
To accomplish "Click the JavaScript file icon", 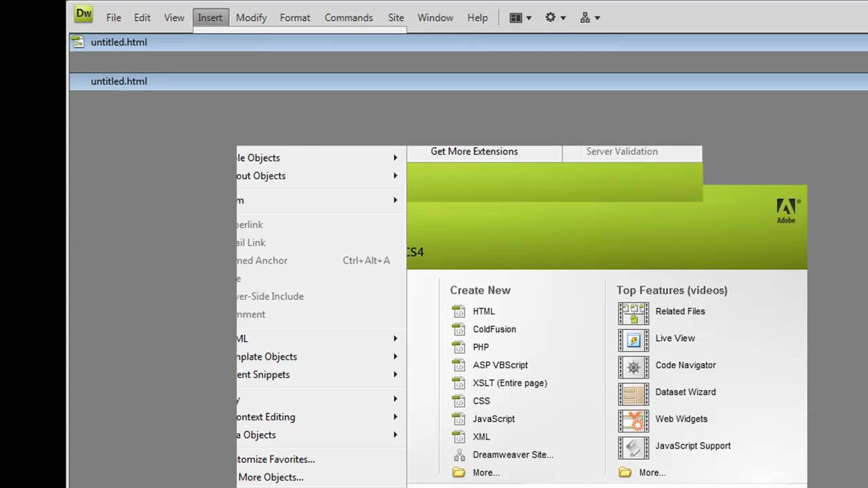I will click(459, 419).
